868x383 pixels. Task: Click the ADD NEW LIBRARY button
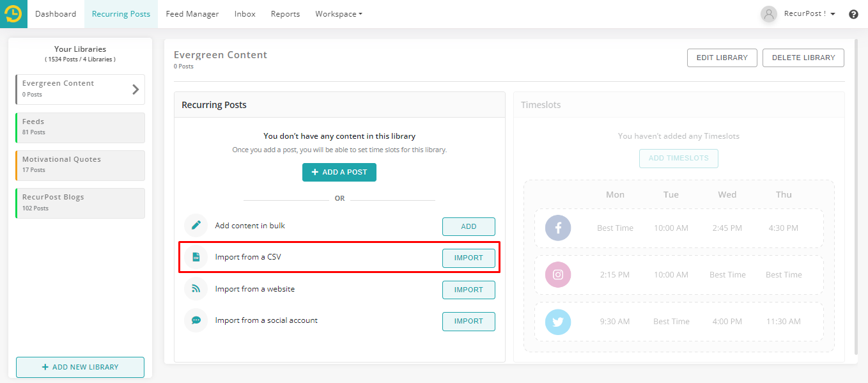tap(80, 367)
